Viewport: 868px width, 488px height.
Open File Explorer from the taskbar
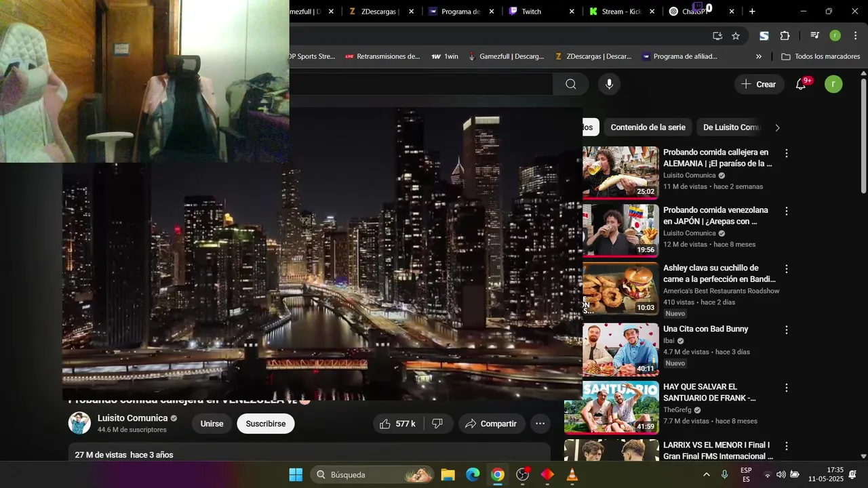point(448,474)
